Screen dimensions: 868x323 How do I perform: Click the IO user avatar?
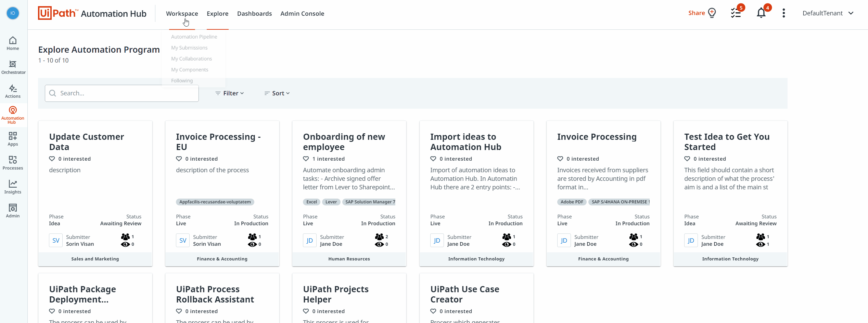click(x=13, y=13)
